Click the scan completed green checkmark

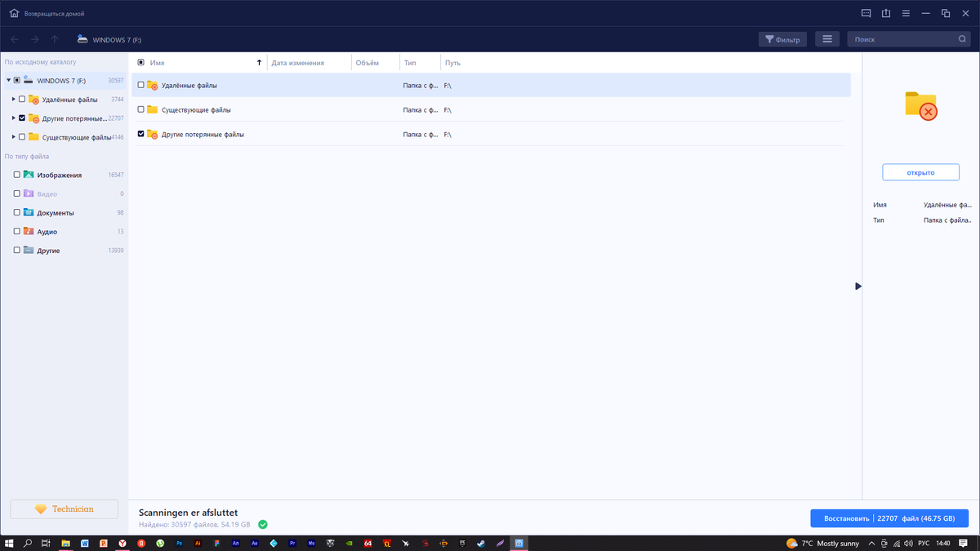pos(263,524)
